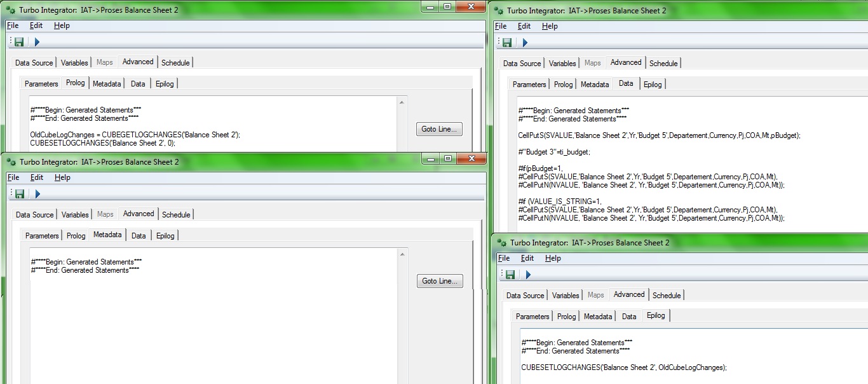Select Parameters sub-tab in the Epilog window
This screenshot has width=868, height=384.
click(532, 317)
